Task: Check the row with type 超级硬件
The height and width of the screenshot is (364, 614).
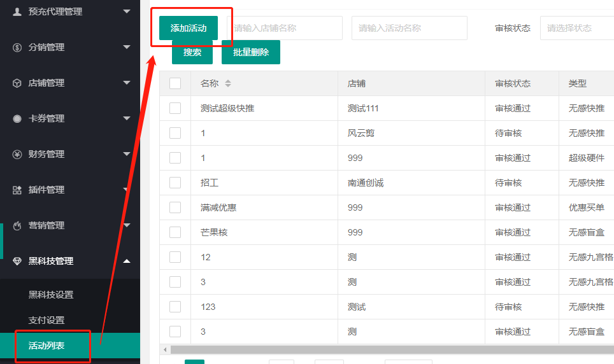Action: (175, 158)
